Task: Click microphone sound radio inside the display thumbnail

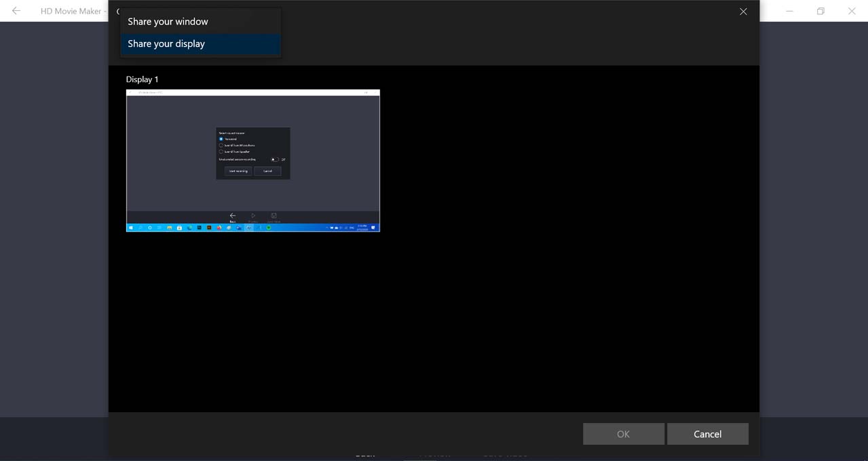Action: pyautogui.click(x=221, y=145)
